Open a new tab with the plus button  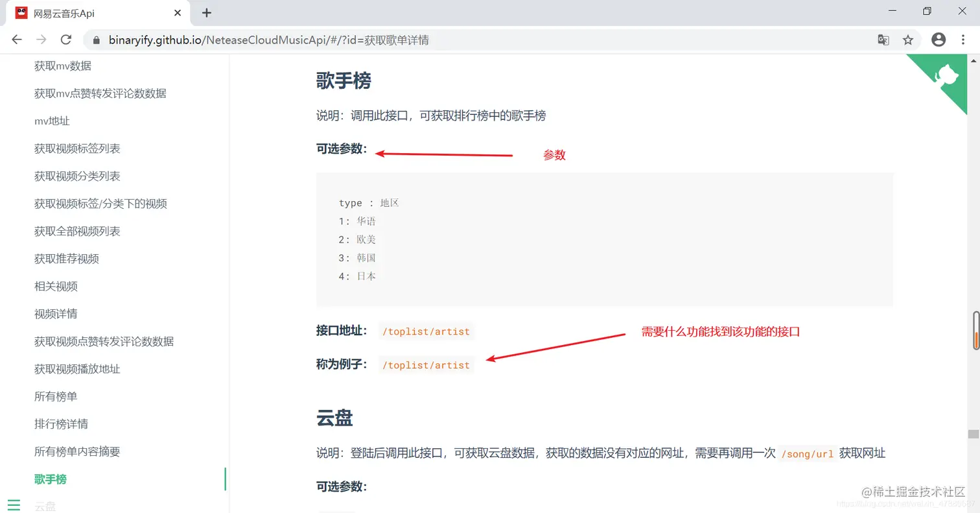pos(206,12)
